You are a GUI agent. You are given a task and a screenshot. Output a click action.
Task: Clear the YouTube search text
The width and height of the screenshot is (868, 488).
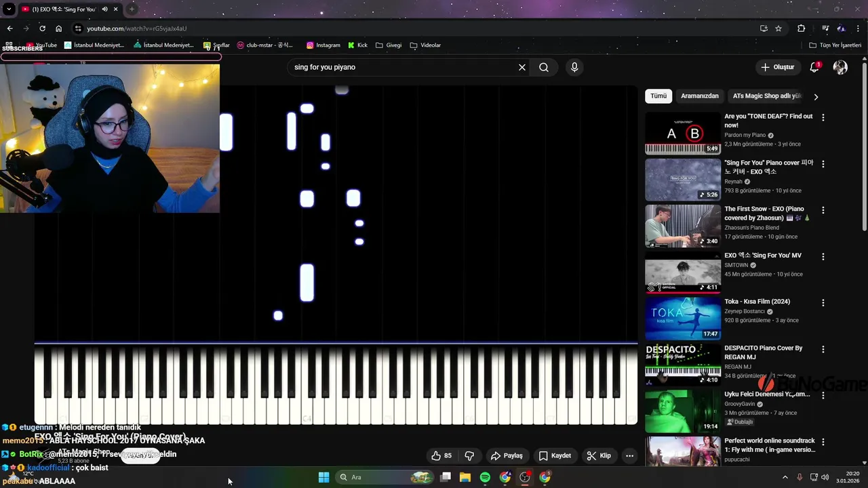pyautogui.click(x=522, y=67)
